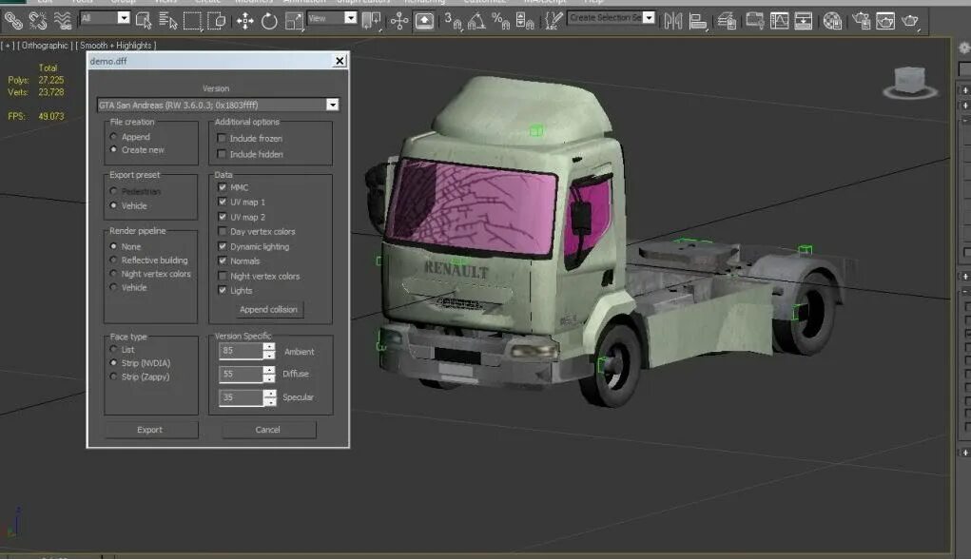This screenshot has height=560, width=971.
Task: Choose Night vertex colors render pipeline
Action: [150, 274]
